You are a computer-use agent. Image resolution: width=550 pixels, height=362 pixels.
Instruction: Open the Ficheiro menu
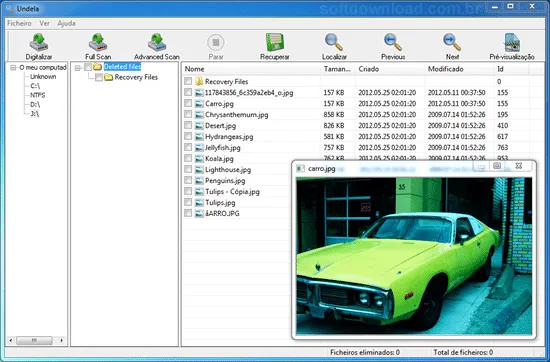point(19,24)
